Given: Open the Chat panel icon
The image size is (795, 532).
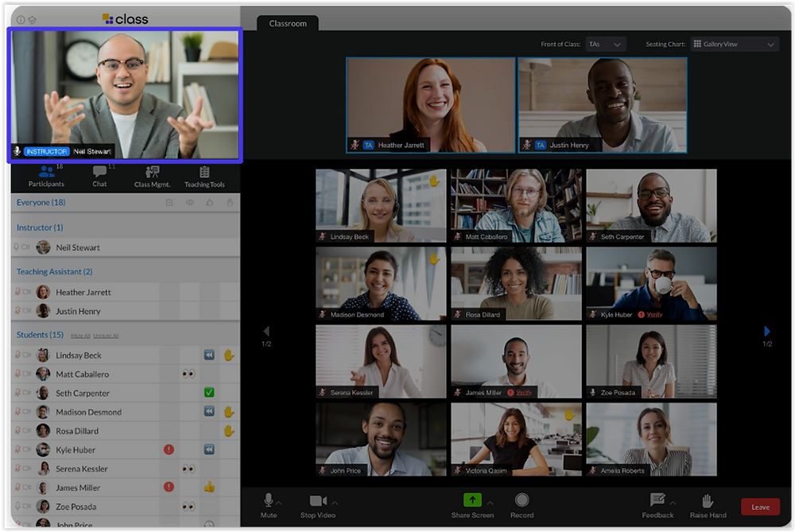Looking at the screenshot, I should (100, 172).
